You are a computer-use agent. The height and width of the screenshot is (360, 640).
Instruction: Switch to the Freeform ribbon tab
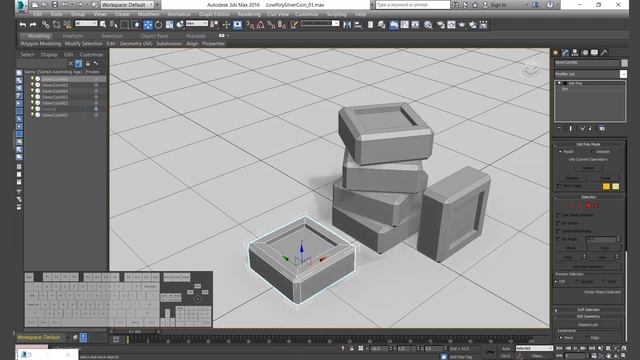(x=73, y=36)
